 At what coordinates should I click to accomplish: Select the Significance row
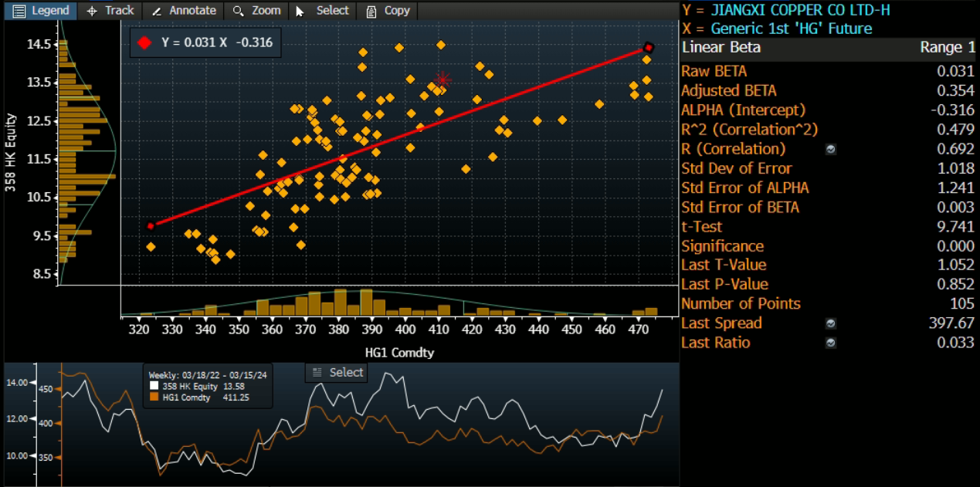[x=828, y=245]
